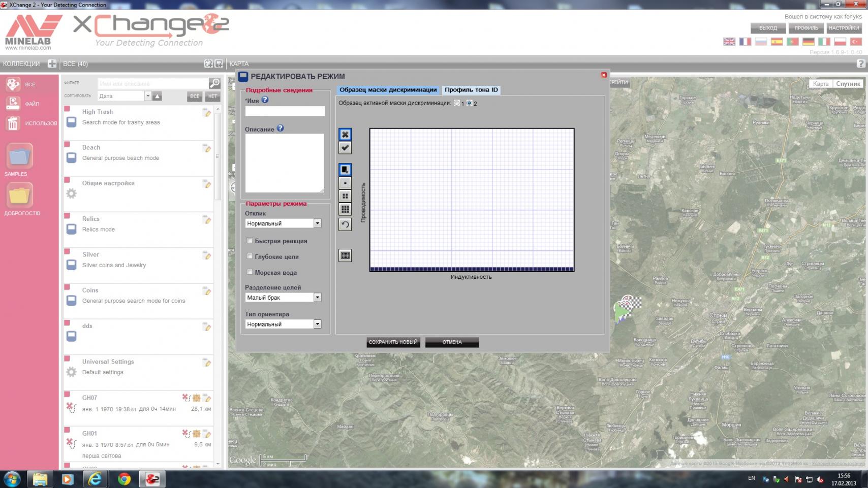This screenshot has width=868, height=488.
Task: Click the СОХРАНИТЬ НОВЫЙ button
Action: (393, 342)
